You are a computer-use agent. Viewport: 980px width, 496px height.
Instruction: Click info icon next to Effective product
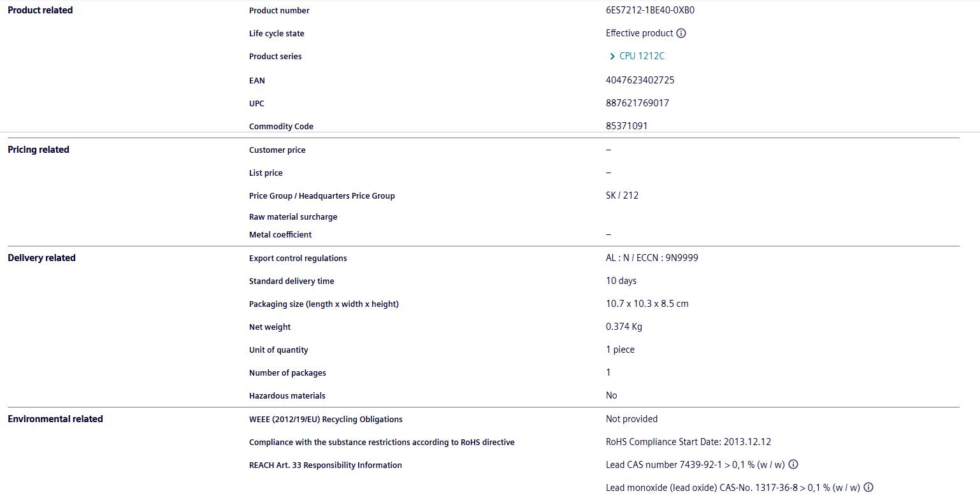681,33
